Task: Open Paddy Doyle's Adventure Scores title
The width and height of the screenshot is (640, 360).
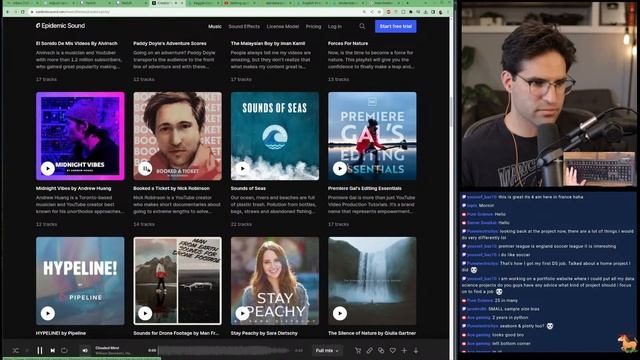Action: pyautogui.click(x=170, y=43)
